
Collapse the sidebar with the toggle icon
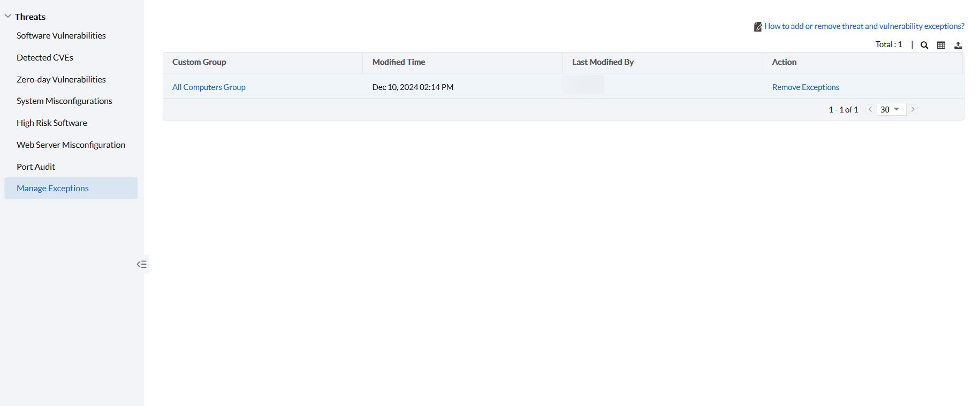(142, 264)
